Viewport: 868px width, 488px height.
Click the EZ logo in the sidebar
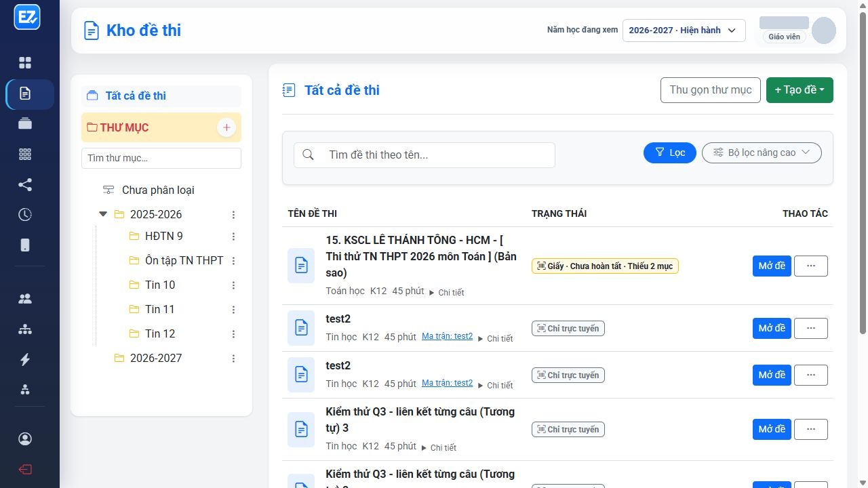point(27,18)
